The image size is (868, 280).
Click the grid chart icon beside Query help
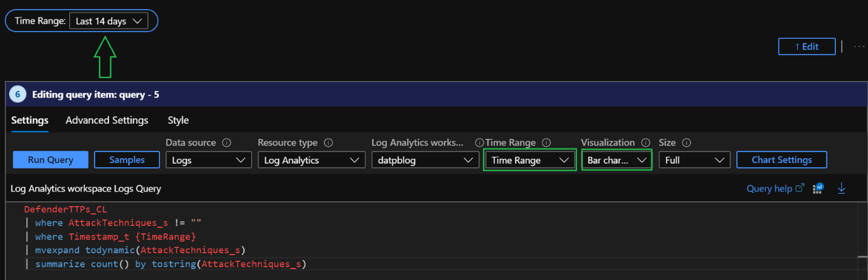point(819,188)
